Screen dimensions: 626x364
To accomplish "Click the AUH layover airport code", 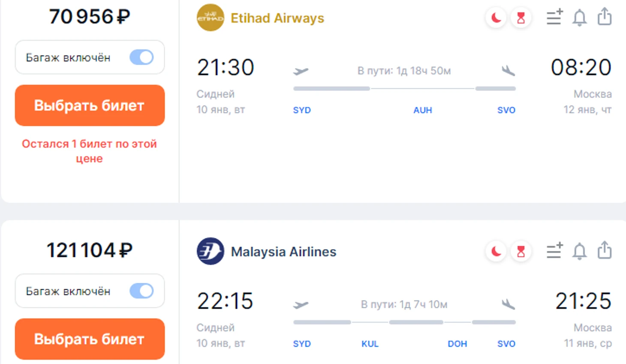I will click(422, 110).
